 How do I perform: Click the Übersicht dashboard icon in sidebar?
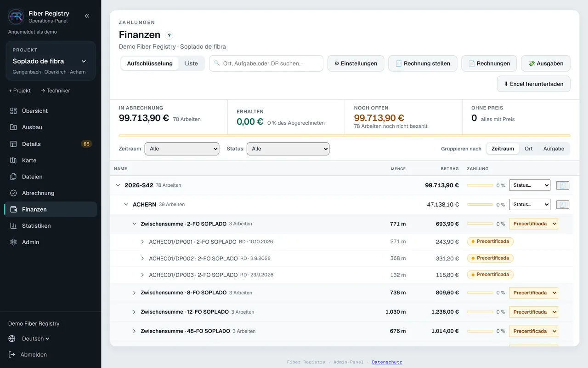pyautogui.click(x=13, y=111)
